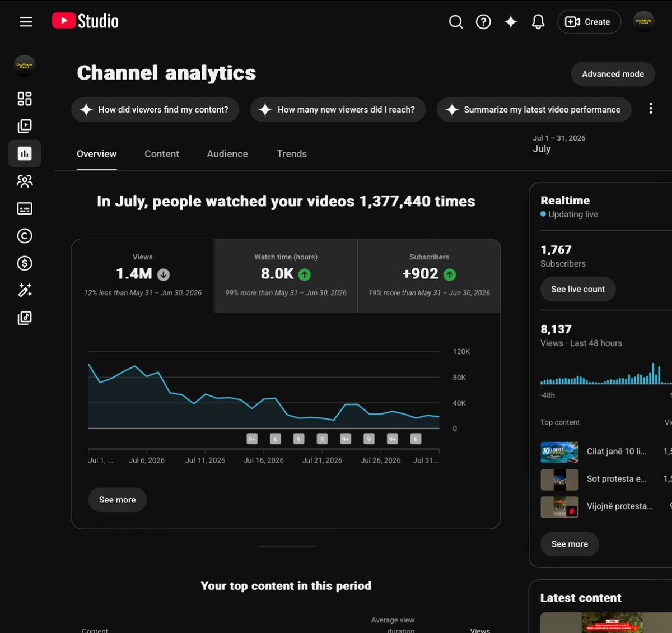Select the Watch time (hours) metric card
This screenshot has height=633, width=672.
tap(286, 276)
